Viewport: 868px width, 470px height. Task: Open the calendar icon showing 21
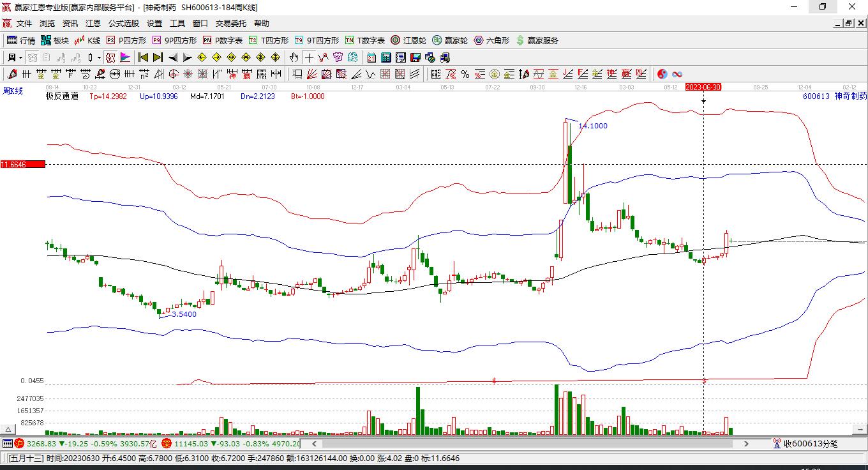371,57
